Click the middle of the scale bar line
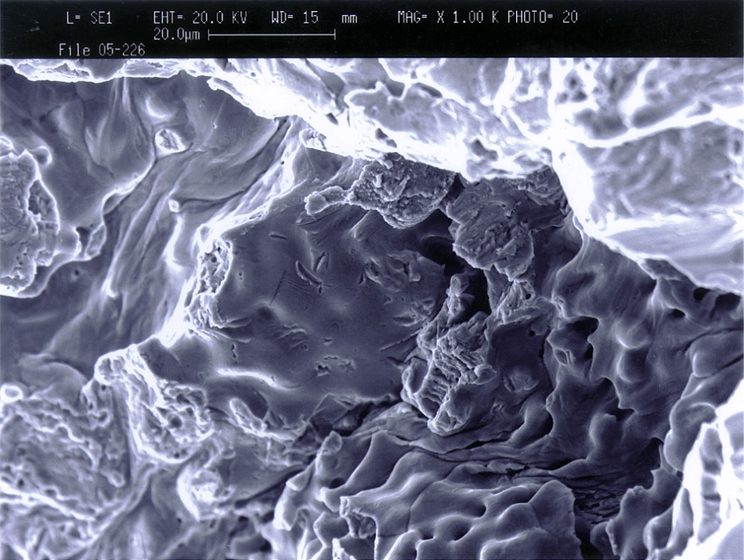The height and width of the screenshot is (560, 744). (272, 34)
